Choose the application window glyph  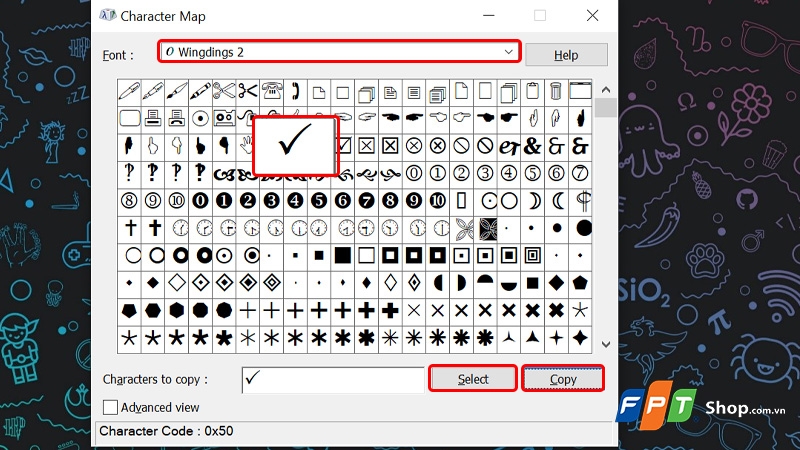[x=580, y=92]
